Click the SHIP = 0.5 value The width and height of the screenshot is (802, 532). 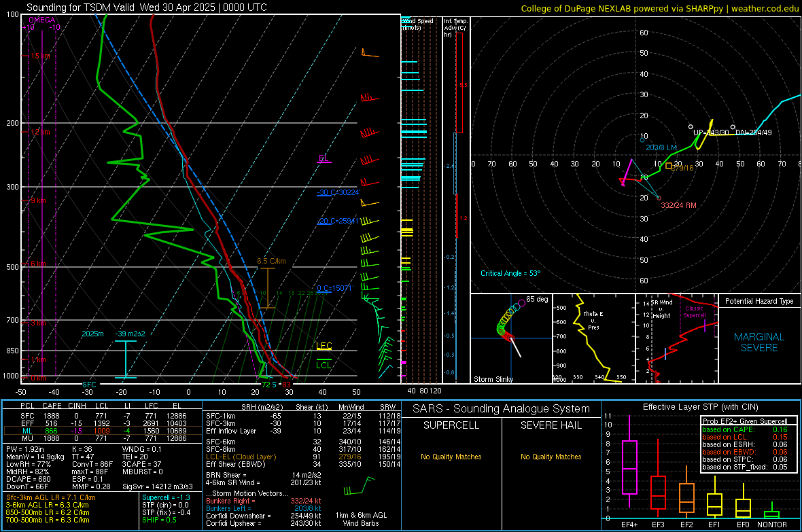point(159,520)
